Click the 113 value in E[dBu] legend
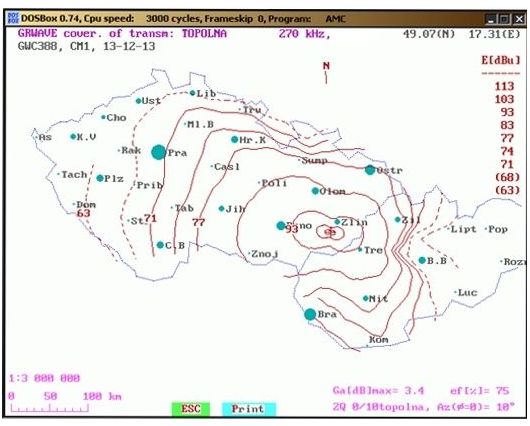Viewport: 530px width, 426px height. [x=504, y=86]
